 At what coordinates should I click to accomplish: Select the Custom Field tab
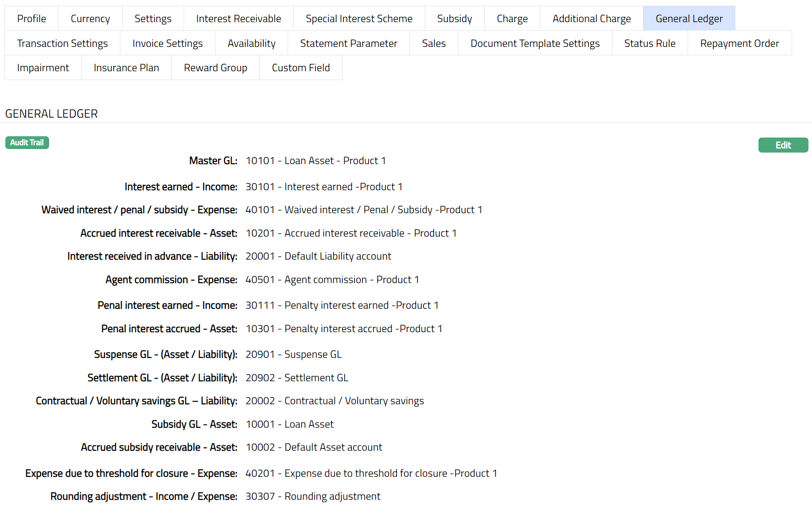pyautogui.click(x=300, y=68)
